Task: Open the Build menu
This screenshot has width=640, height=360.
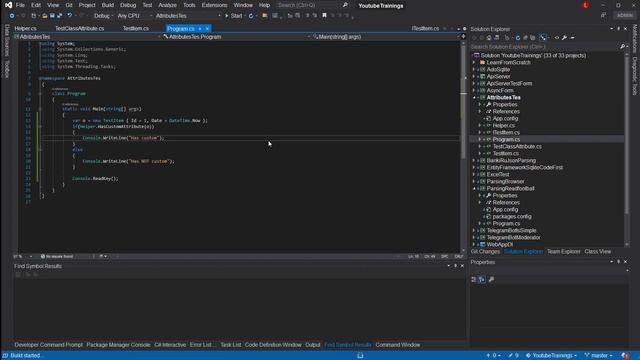Action: pyautogui.click(x=108, y=5)
